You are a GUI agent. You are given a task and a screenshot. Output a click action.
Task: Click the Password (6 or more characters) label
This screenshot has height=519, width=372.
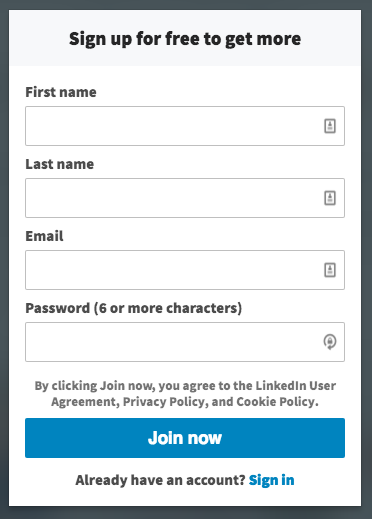click(134, 308)
